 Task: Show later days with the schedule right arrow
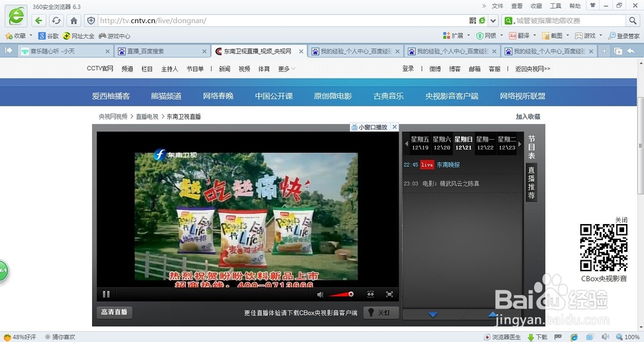point(520,144)
